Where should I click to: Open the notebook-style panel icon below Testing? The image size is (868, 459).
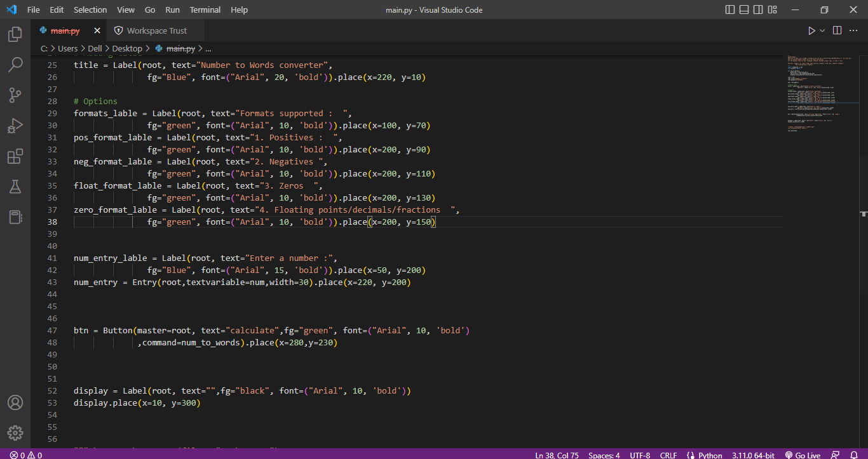click(15, 217)
